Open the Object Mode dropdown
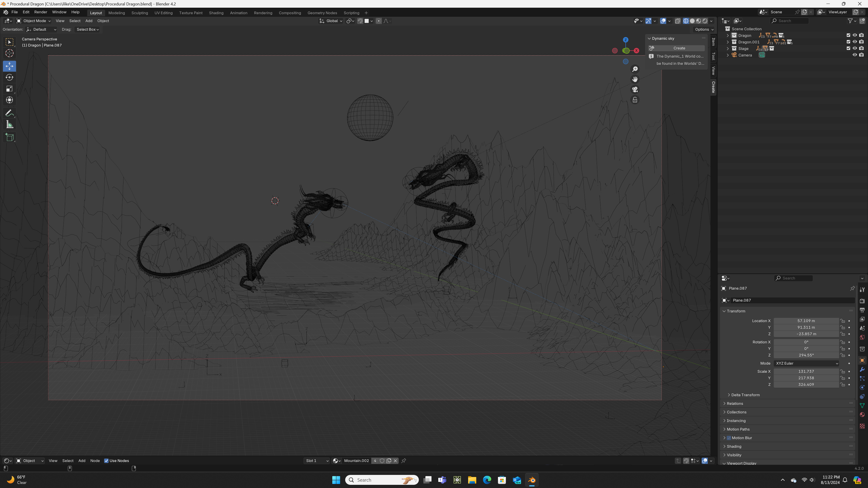868x488 pixels. tap(33, 21)
